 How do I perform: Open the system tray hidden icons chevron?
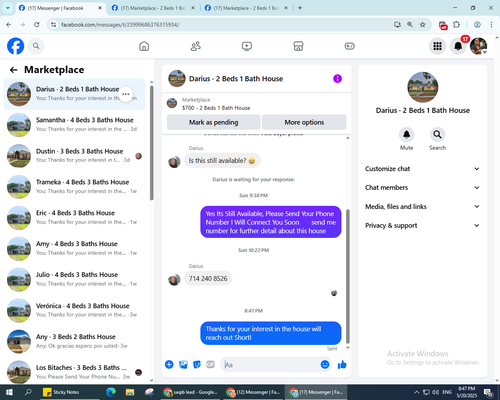pos(416,392)
